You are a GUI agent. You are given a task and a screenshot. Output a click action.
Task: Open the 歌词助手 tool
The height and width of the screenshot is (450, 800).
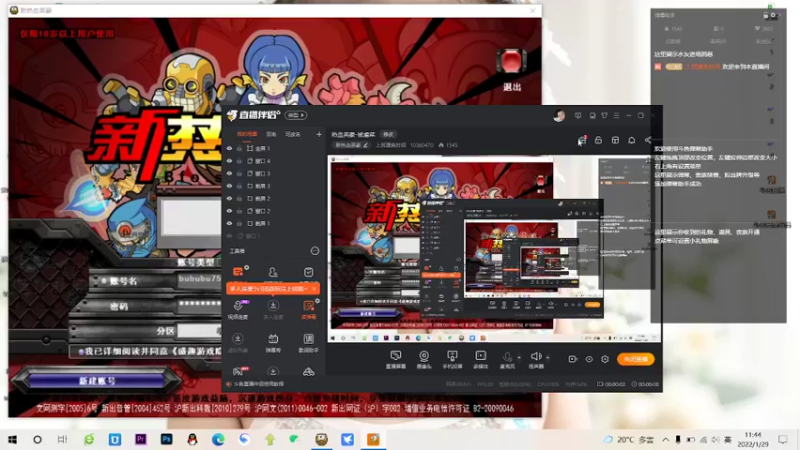[x=309, y=342]
